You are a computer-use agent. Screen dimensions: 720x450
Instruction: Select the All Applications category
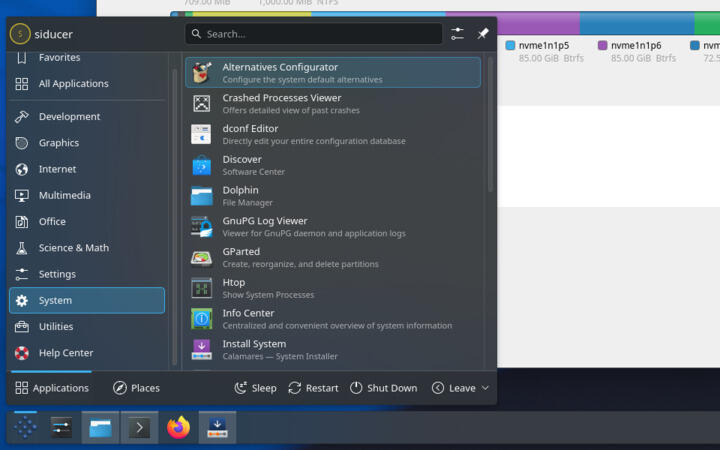(x=87, y=84)
